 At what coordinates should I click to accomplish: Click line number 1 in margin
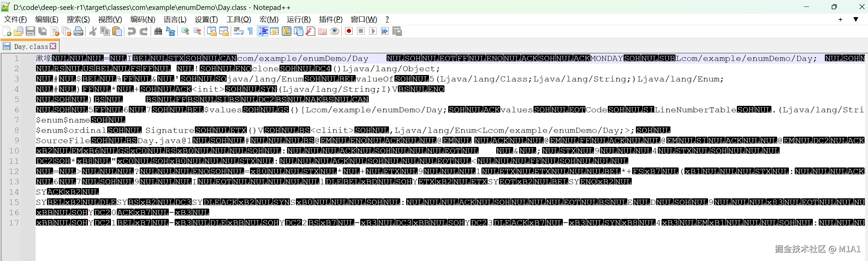point(16,59)
